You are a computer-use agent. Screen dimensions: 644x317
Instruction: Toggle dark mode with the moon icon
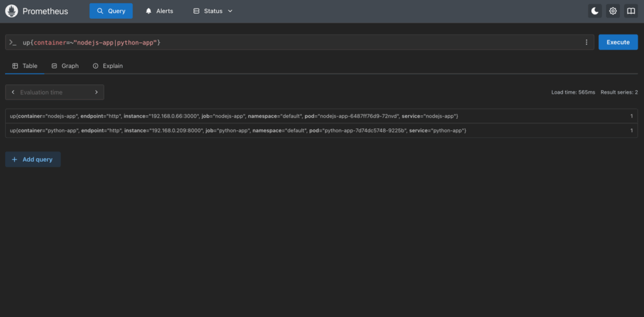pyautogui.click(x=595, y=11)
